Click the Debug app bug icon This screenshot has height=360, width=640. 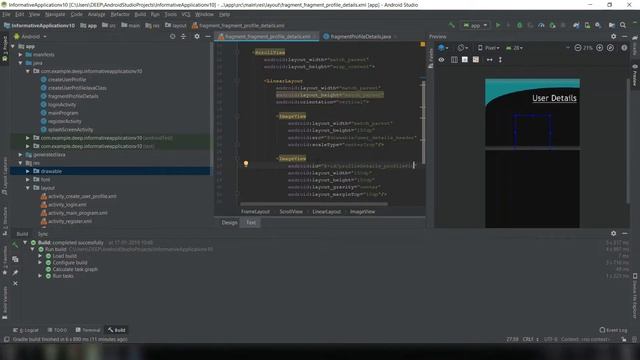tap(519, 25)
